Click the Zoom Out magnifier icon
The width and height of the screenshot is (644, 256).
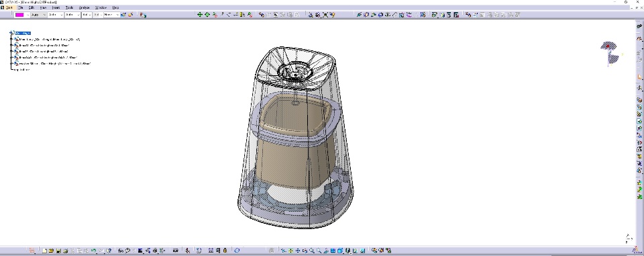click(x=319, y=250)
